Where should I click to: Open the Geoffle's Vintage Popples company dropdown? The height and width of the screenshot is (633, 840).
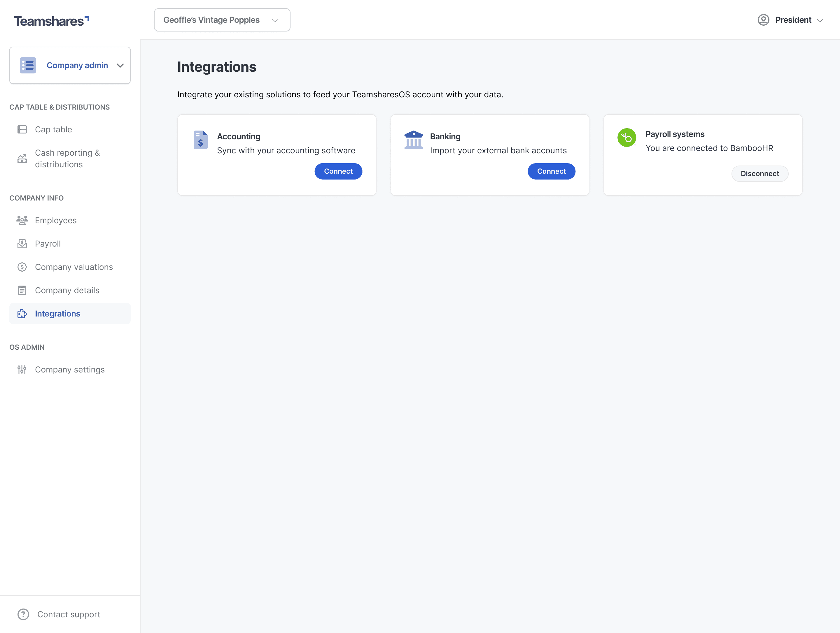222,20
